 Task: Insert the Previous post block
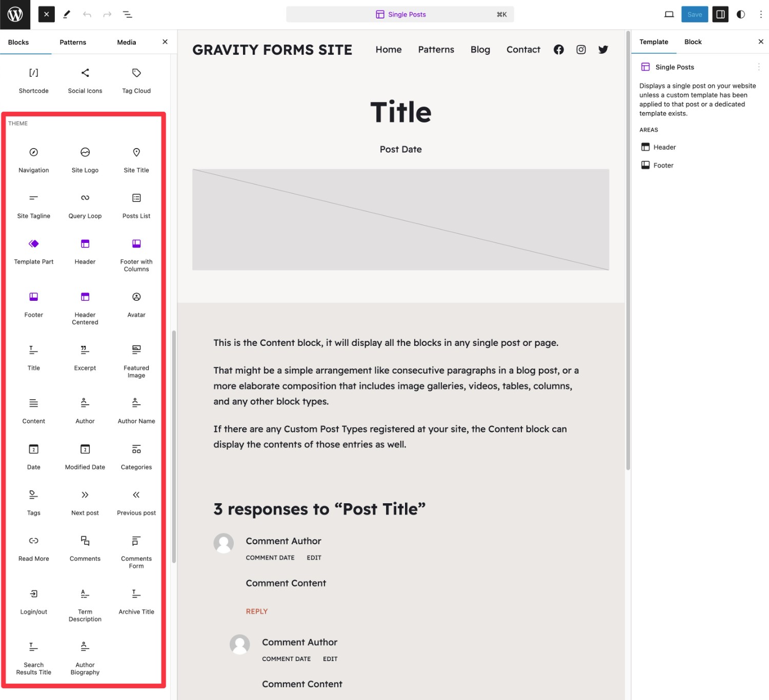[136, 503]
